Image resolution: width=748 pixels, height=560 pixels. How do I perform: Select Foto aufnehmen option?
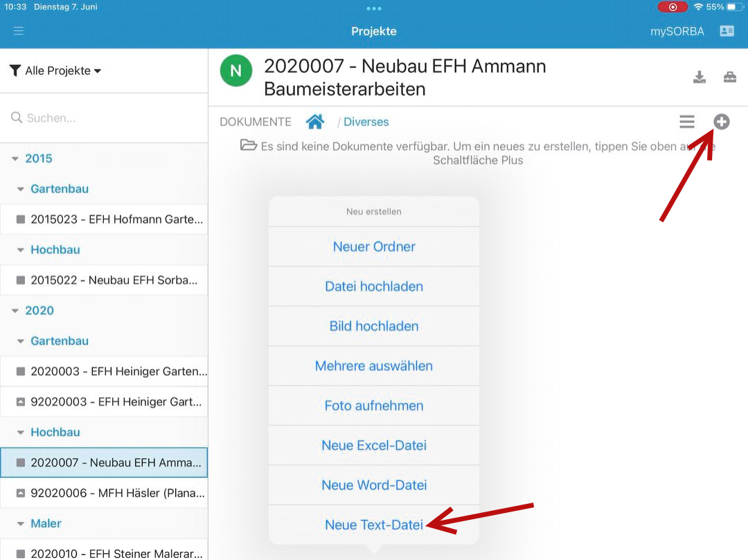[x=374, y=406]
